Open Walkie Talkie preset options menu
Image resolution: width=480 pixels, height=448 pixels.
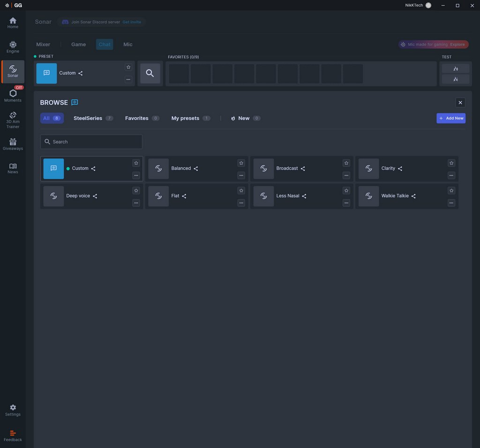pos(451,203)
